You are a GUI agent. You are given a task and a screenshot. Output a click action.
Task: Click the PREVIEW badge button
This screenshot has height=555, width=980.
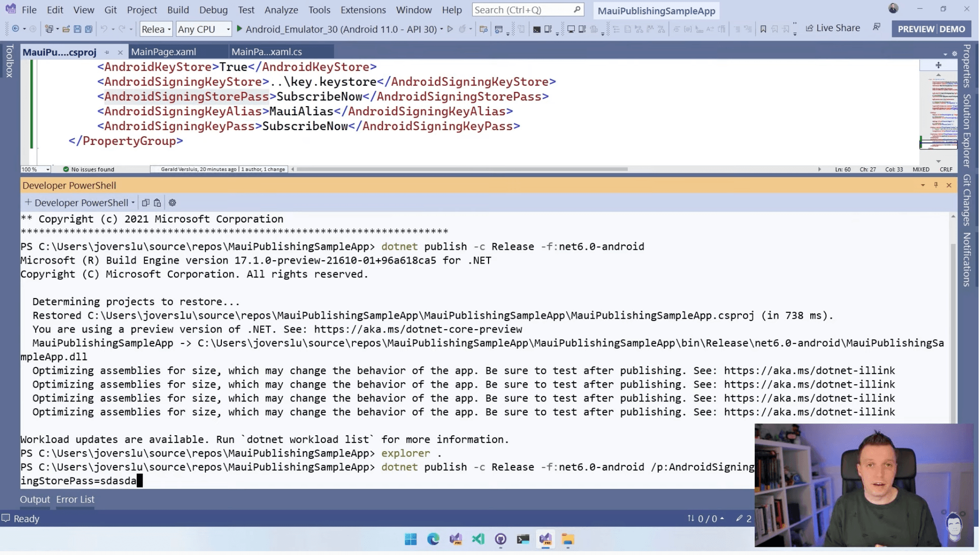[915, 29]
